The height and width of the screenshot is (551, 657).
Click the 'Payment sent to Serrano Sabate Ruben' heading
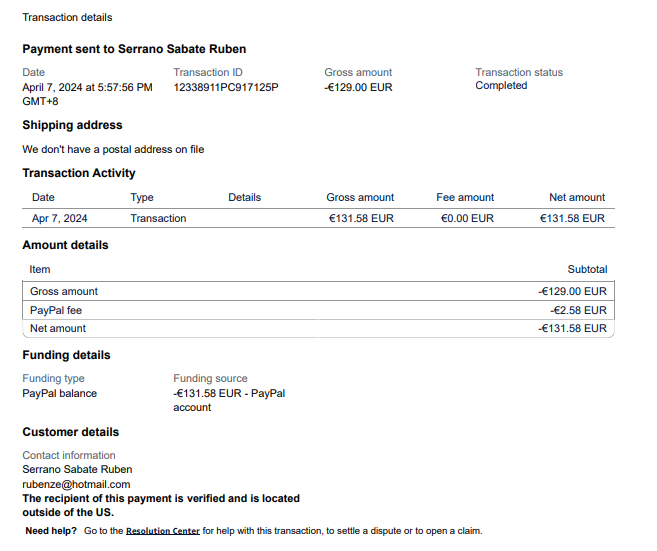134,49
